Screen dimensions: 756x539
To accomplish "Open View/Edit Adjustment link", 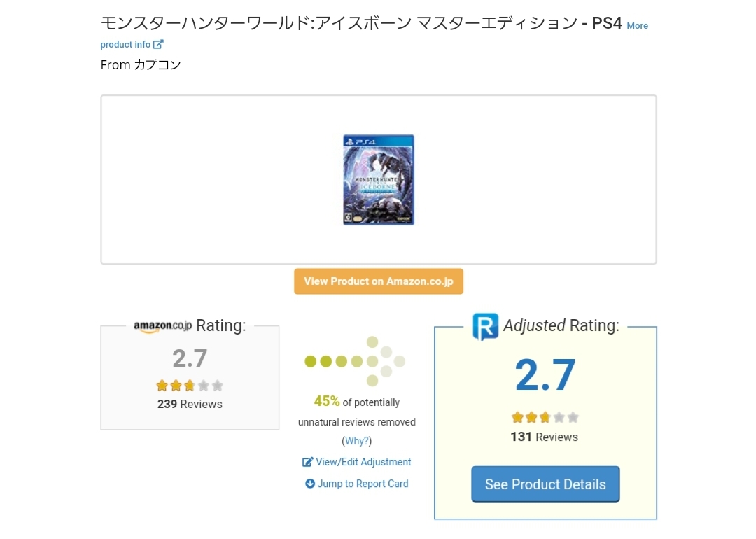I will [363, 462].
